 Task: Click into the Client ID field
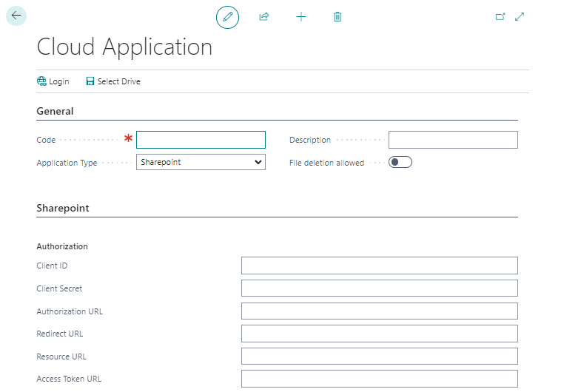(380, 266)
